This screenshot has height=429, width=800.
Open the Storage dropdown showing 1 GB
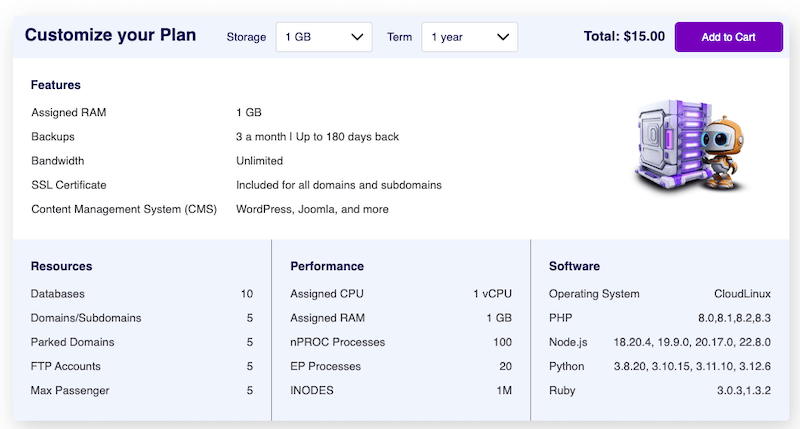click(323, 37)
